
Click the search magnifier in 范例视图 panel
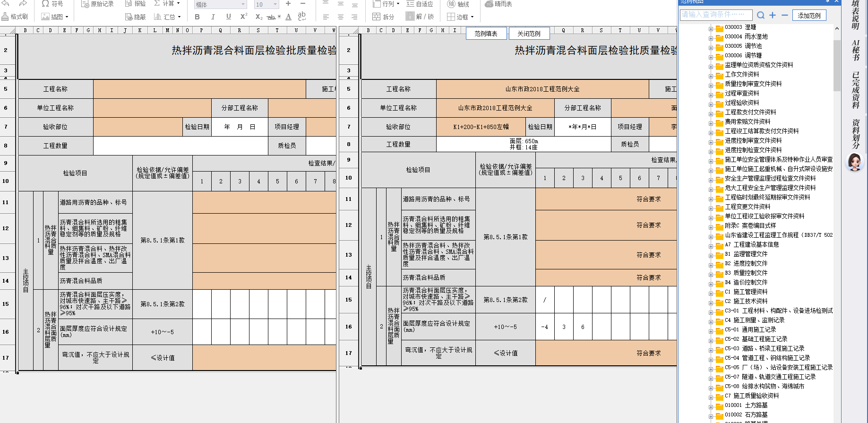[760, 15]
